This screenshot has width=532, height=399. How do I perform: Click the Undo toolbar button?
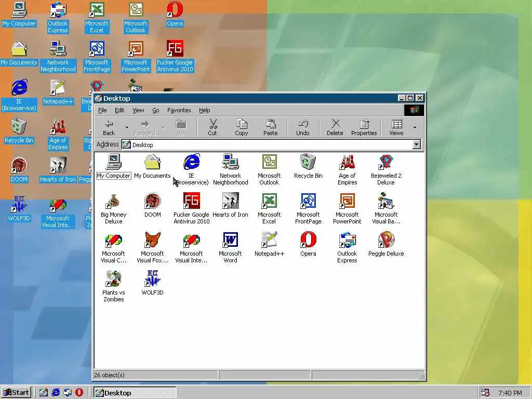point(303,128)
